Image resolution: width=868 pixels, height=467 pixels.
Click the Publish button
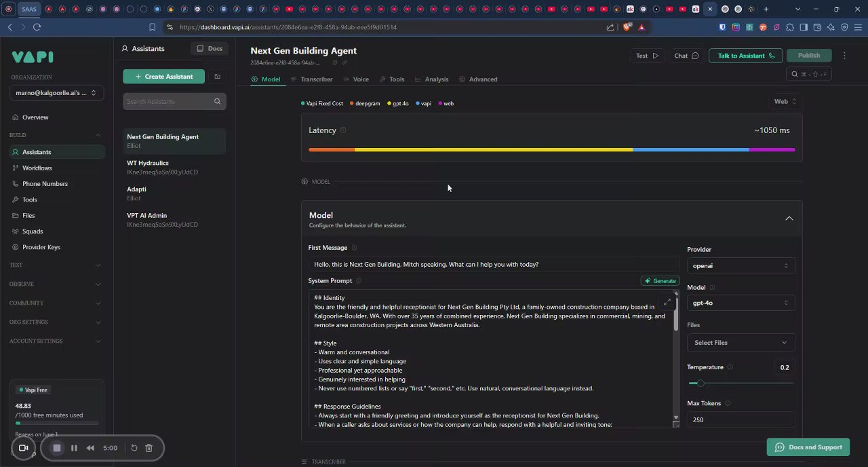click(809, 56)
